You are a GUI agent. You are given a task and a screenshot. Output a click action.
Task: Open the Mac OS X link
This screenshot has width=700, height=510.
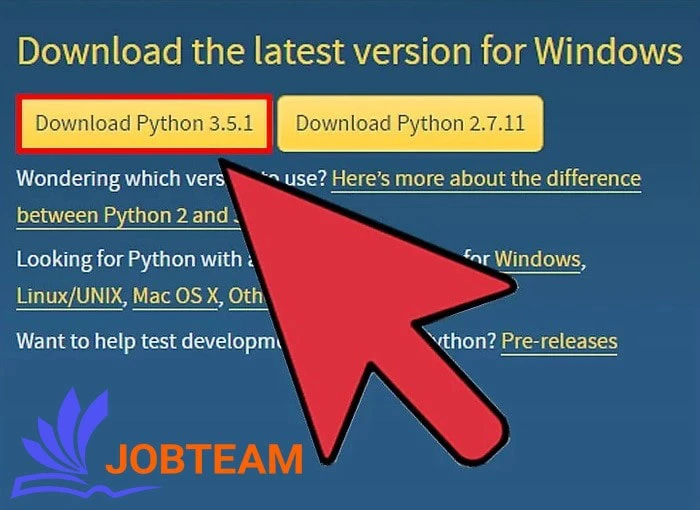click(175, 296)
